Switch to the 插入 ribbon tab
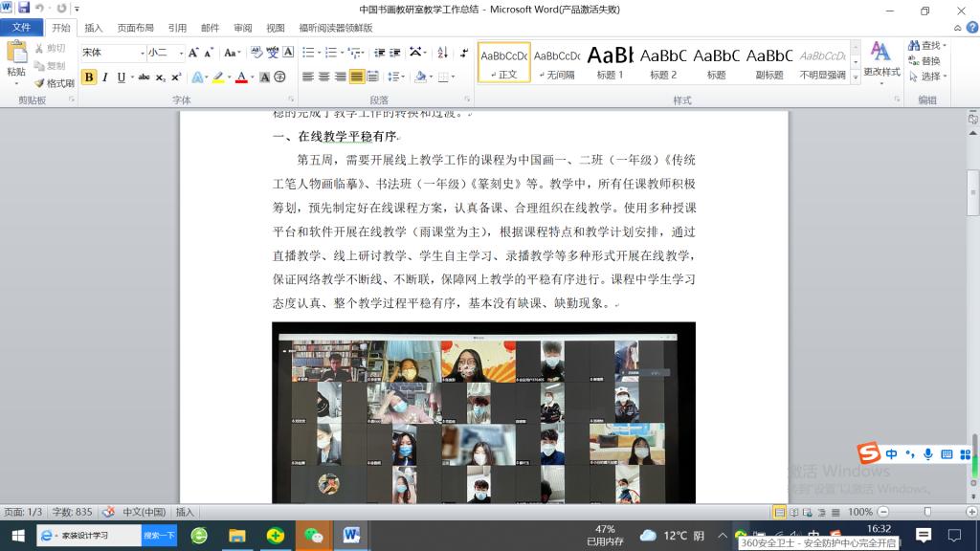The width and height of the screenshot is (980, 551). pyautogui.click(x=94, y=28)
